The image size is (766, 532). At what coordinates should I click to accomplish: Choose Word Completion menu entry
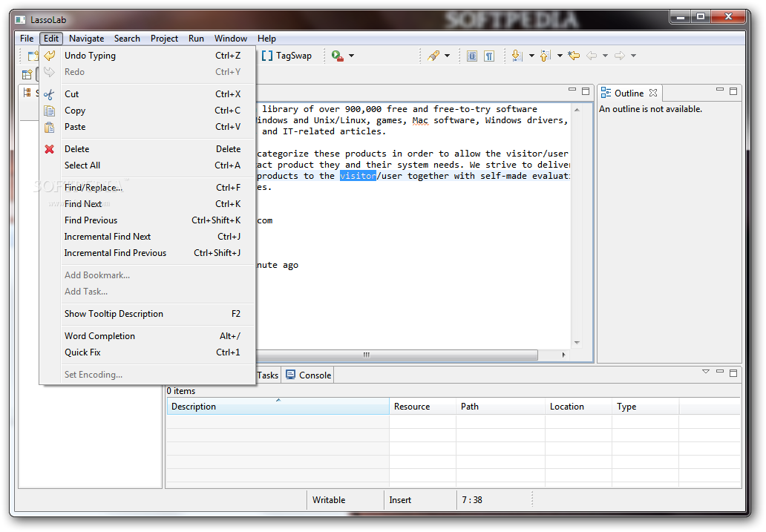click(148, 336)
